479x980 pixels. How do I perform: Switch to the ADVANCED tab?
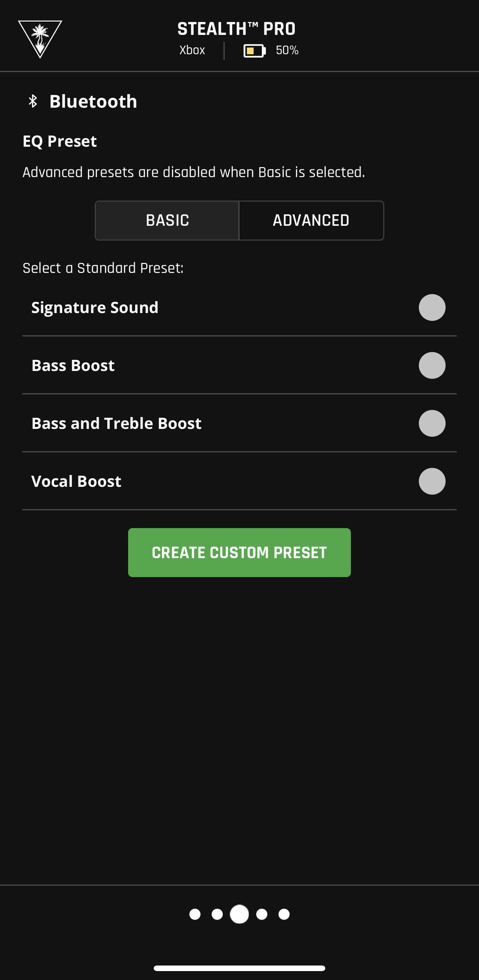pos(311,221)
